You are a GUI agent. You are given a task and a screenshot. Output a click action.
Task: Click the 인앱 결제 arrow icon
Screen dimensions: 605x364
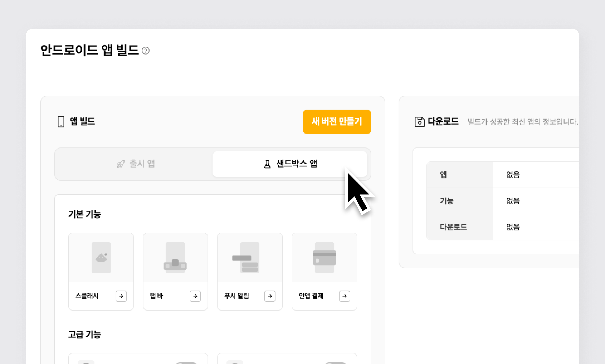[x=344, y=296]
